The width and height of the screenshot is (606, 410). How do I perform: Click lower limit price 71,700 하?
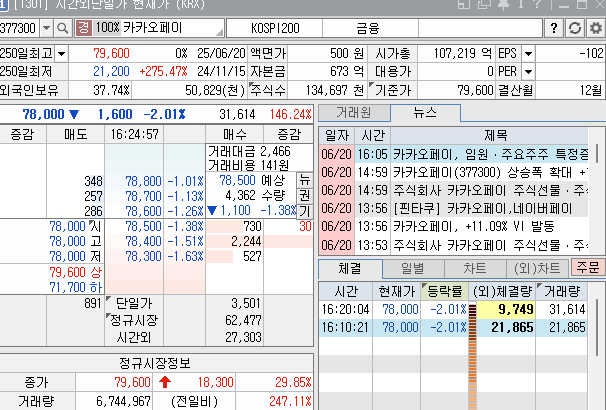point(75,287)
